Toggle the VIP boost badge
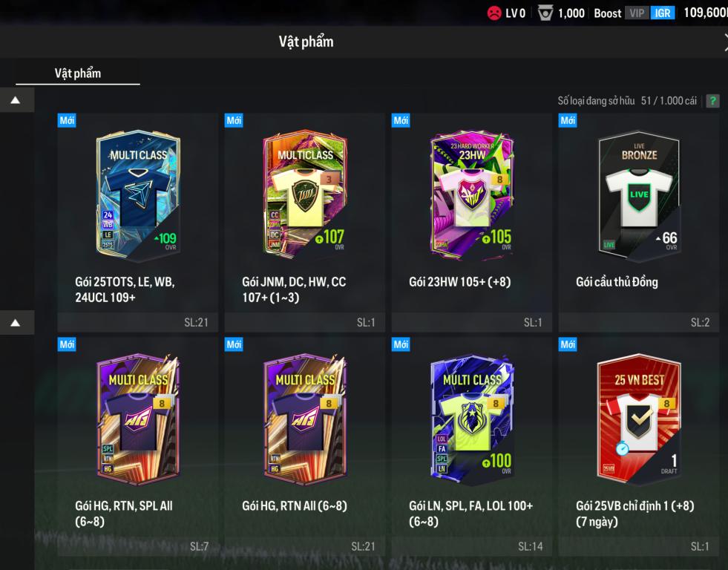This screenshot has height=570, width=728. click(x=637, y=13)
